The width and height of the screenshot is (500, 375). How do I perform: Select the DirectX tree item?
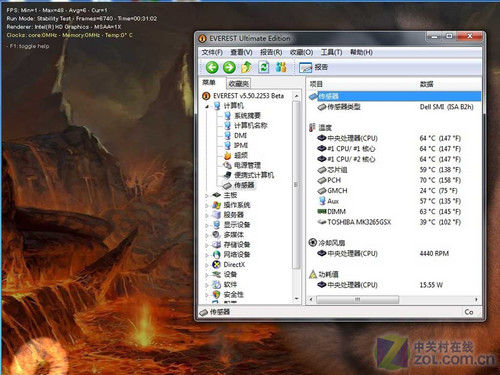click(x=234, y=264)
